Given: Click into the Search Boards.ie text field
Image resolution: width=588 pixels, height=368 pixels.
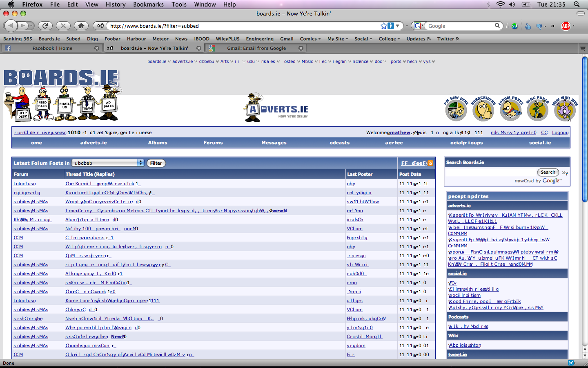Looking at the screenshot, I should pyautogui.click(x=491, y=173).
